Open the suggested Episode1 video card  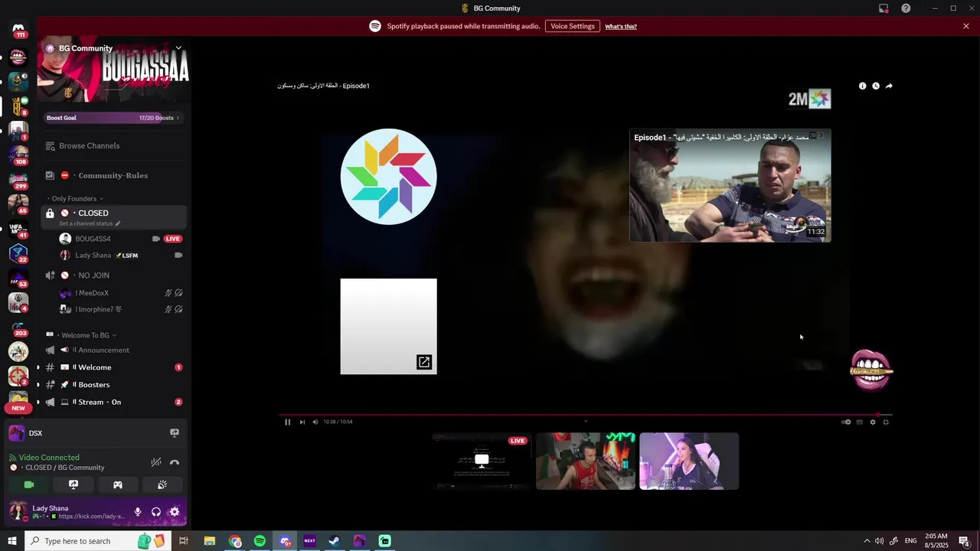pyautogui.click(x=730, y=185)
